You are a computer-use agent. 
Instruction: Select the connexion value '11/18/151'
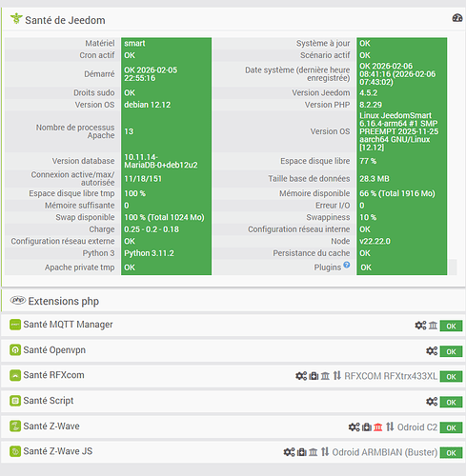click(x=143, y=179)
